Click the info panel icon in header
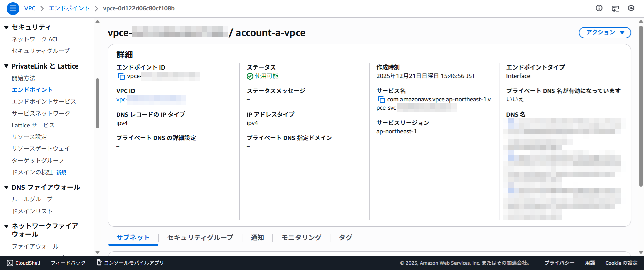The width and height of the screenshot is (644, 270). (x=599, y=8)
